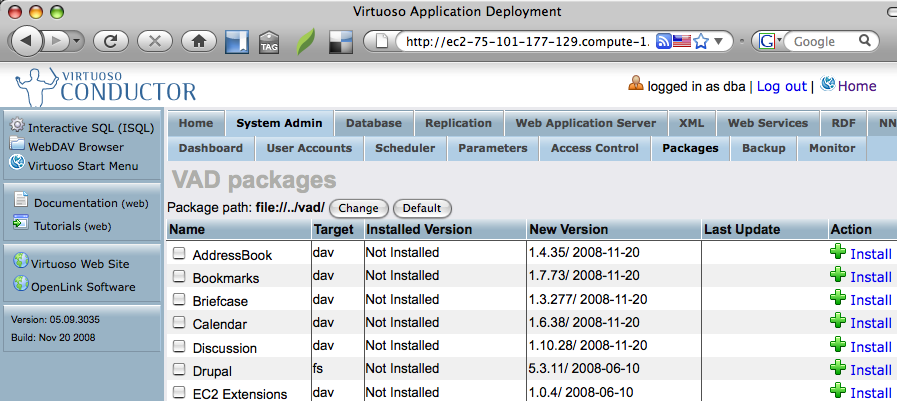The height and width of the screenshot is (401, 897).
Task: Click the WebDAV Browser folder icon
Action: (x=17, y=145)
